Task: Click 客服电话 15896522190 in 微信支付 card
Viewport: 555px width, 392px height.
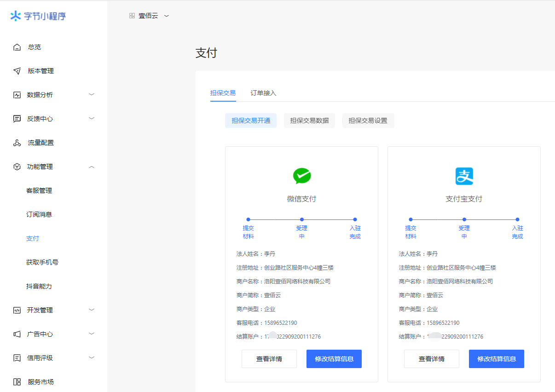Action: (267, 323)
